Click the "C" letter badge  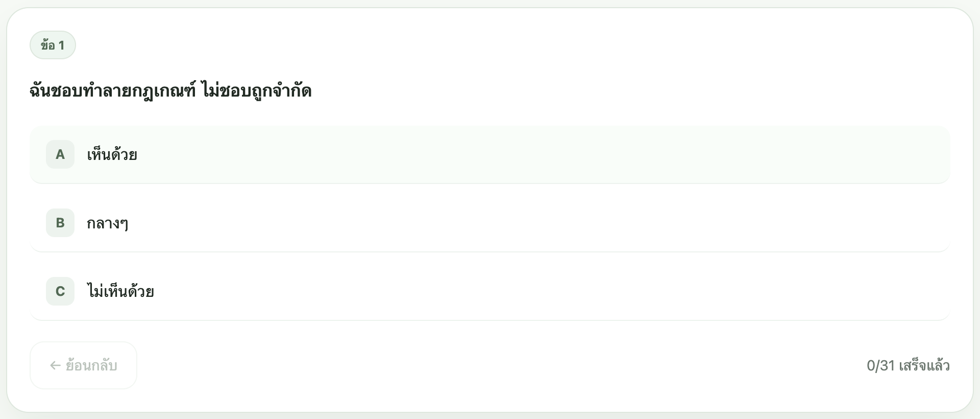(60, 291)
